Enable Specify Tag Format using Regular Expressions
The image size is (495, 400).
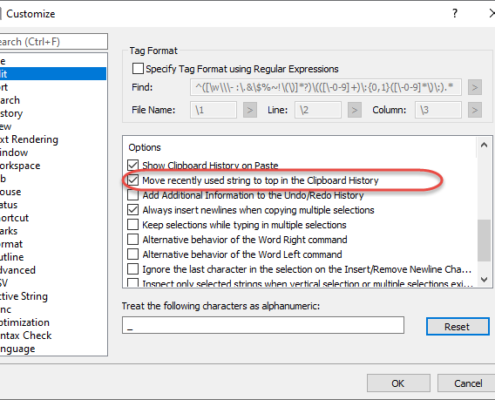point(138,69)
